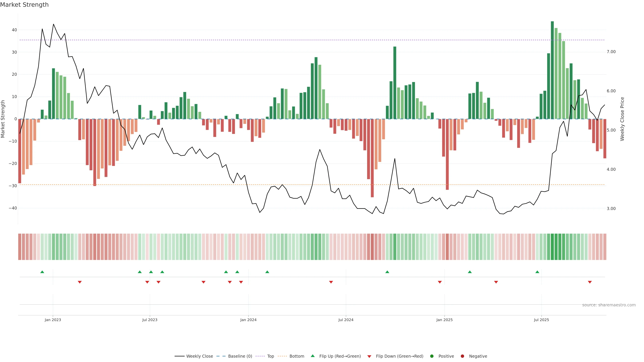Click the last red flip-down marker on the right
Screen dimensions: 644x362
point(590,282)
